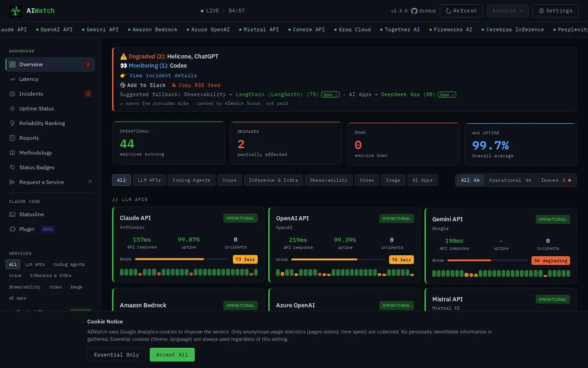Image resolution: width=588 pixels, height=368 pixels.
Task: Click the LangChain (LangSmith) fallback link
Action: [277, 94]
